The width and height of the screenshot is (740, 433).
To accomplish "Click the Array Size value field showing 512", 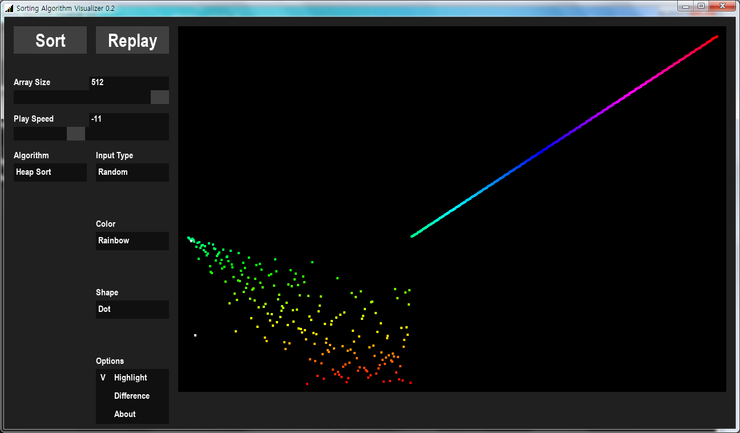I will (129, 82).
